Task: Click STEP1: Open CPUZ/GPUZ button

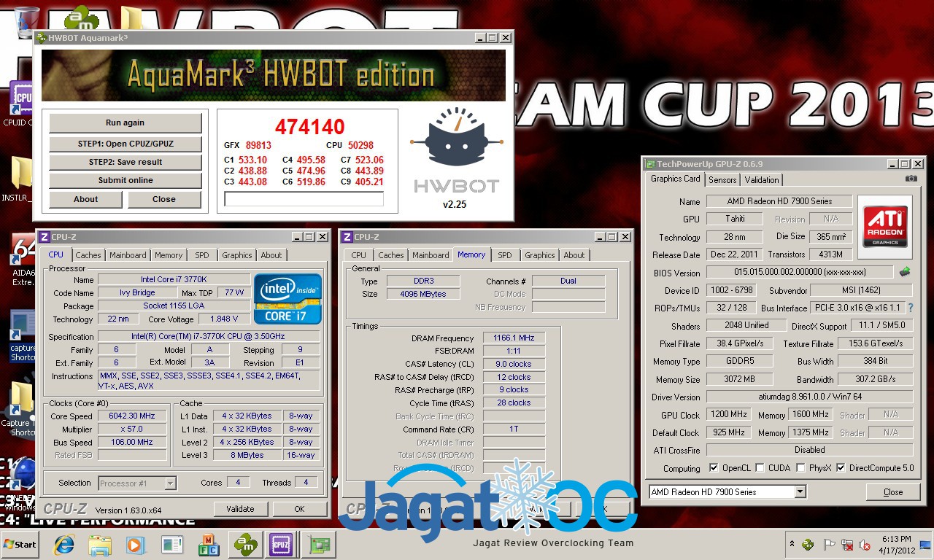Action: tap(126, 144)
